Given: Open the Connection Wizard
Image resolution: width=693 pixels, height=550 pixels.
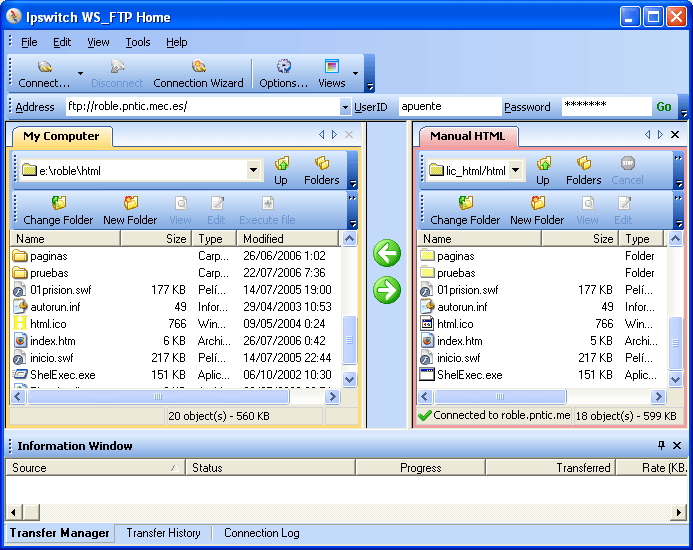Looking at the screenshot, I should point(198,67).
